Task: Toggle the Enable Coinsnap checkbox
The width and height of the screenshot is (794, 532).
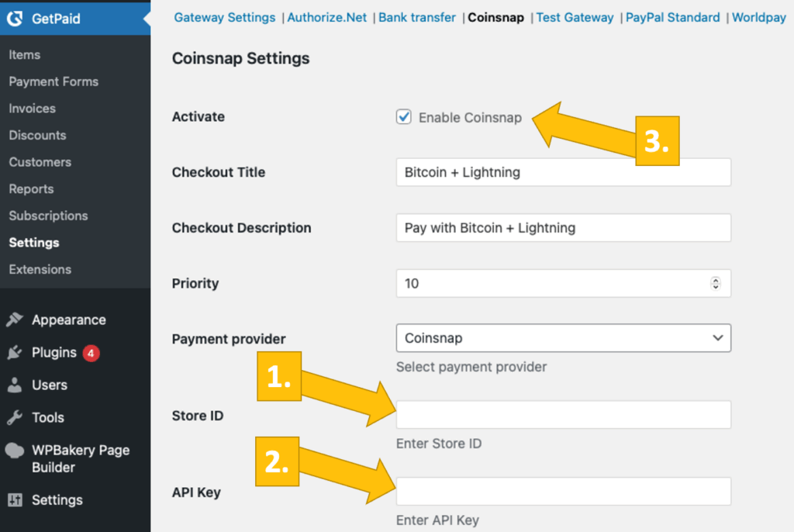Action: 403,117
